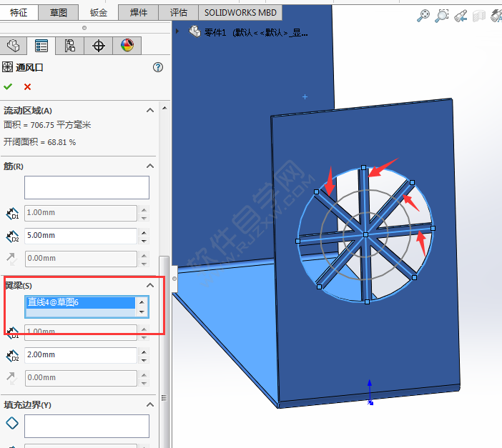Viewport: 502px width, 448px height.
Task: Decrease the rib width 5.00mm value
Action: 144,241
